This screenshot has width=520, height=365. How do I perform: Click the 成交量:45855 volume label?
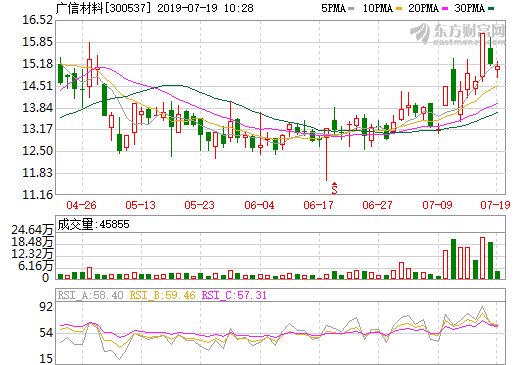tap(93, 224)
